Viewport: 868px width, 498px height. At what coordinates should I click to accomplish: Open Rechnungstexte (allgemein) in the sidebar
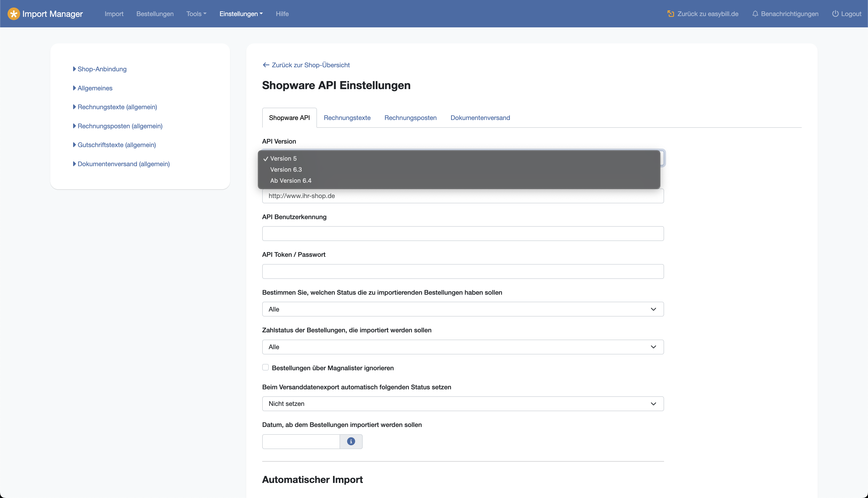115,107
